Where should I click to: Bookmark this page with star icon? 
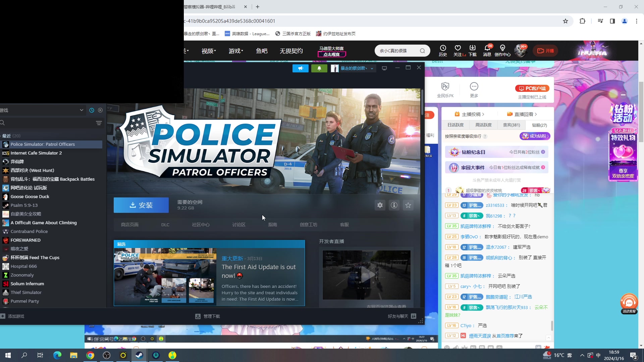tap(566, 21)
